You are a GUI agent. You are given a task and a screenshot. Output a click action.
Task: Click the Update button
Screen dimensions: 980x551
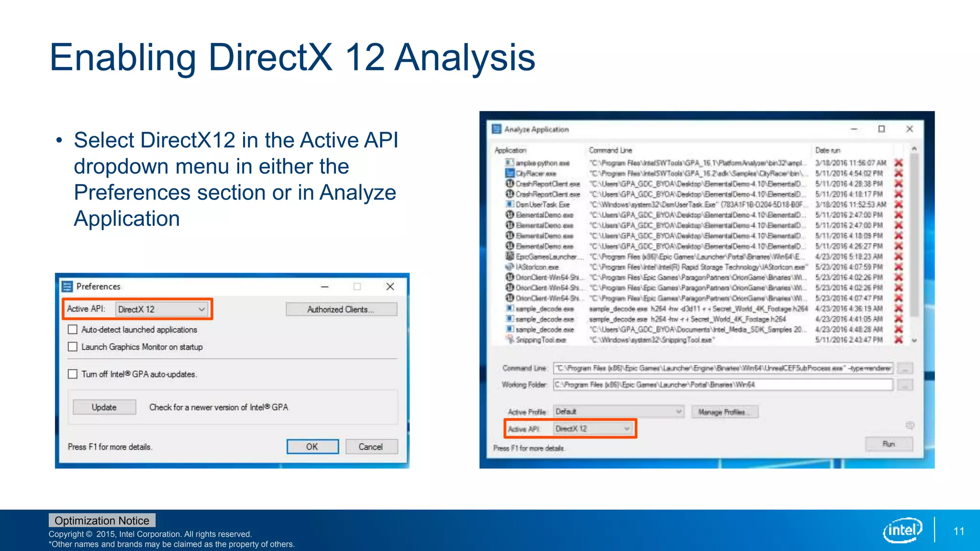click(104, 408)
